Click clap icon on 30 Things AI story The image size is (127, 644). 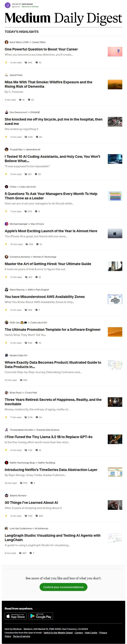26,516
